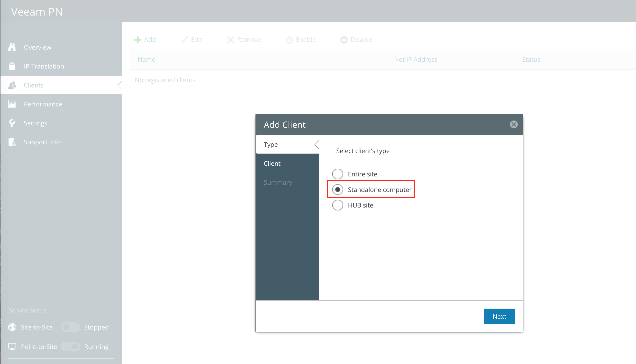Image resolution: width=636 pixels, height=364 pixels.
Task: Click the Site-to-Site globe icon
Action: point(12,327)
